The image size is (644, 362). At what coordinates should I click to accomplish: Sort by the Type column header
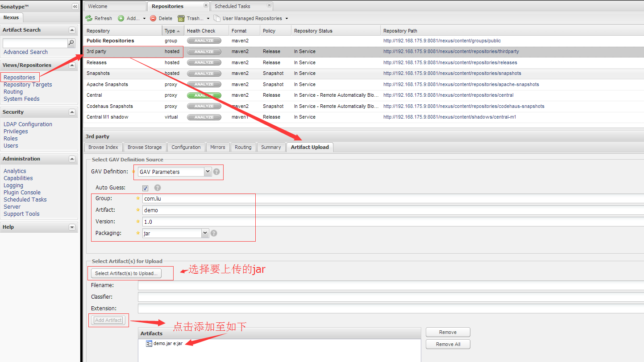coord(173,31)
